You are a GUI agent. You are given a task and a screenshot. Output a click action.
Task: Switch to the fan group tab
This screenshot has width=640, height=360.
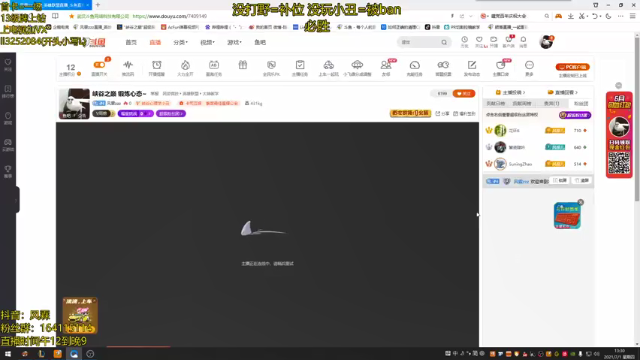click(581, 104)
